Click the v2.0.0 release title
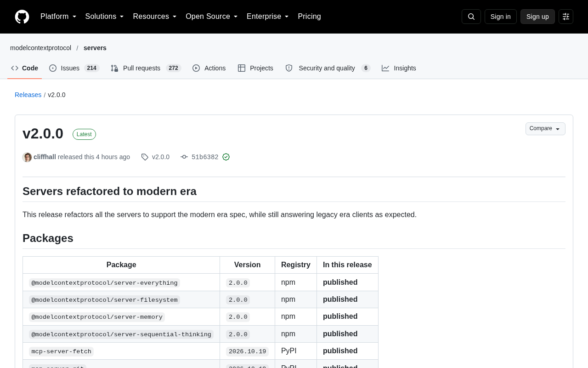This screenshot has width=588, height=368. tap(43, 133)
